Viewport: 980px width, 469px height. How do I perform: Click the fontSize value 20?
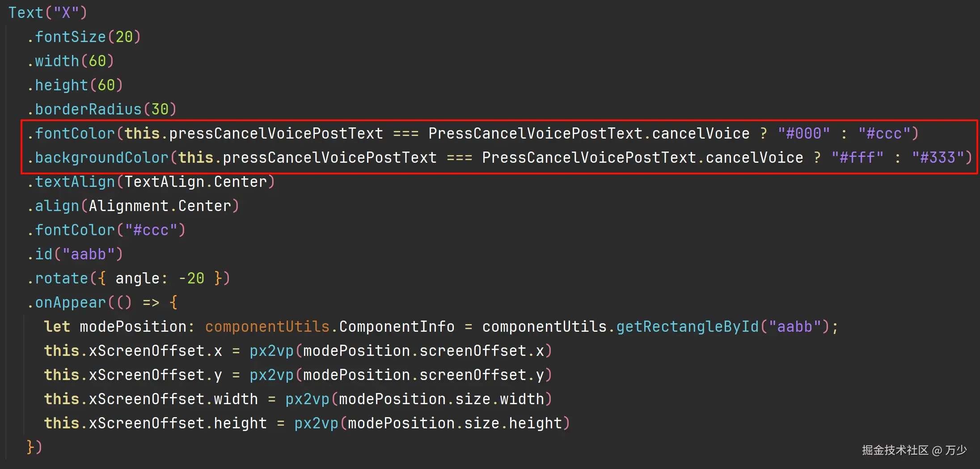click(x=124, y=37)
